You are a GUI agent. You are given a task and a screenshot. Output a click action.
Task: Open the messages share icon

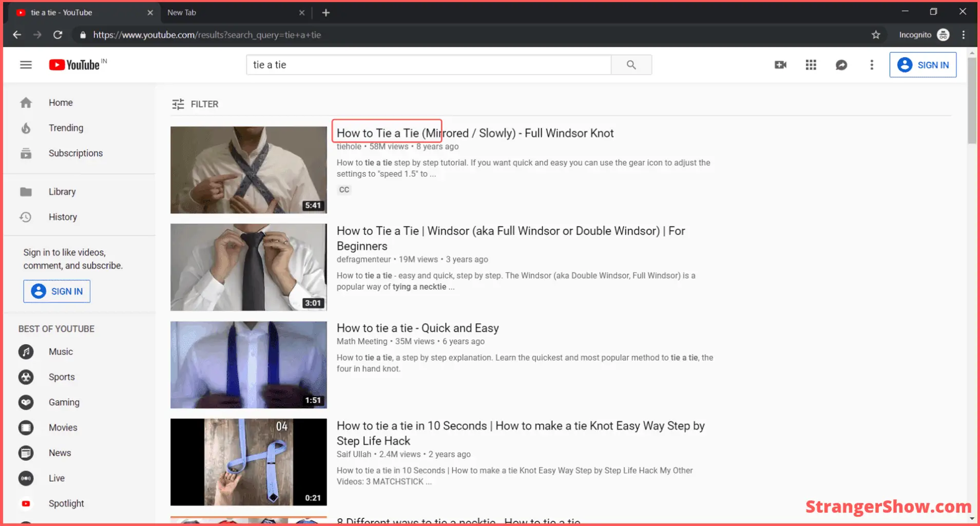(x=841, y=65)
